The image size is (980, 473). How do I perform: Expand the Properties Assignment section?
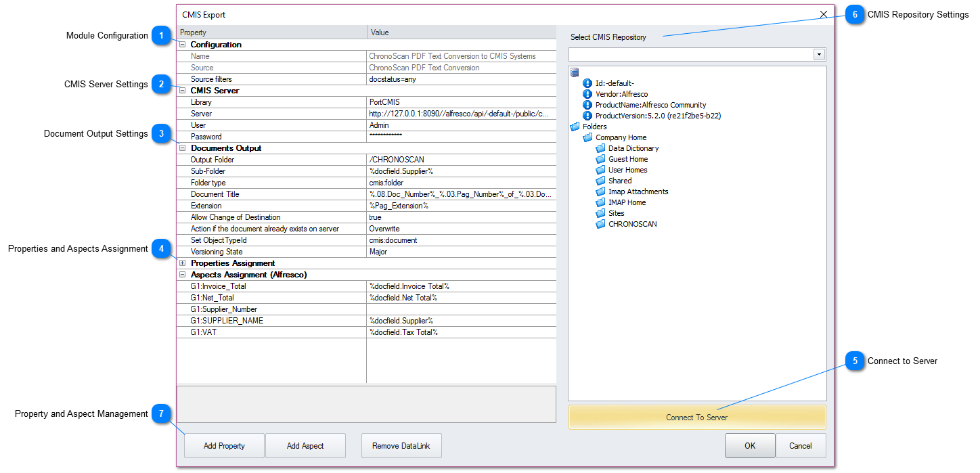pos(181,263)
